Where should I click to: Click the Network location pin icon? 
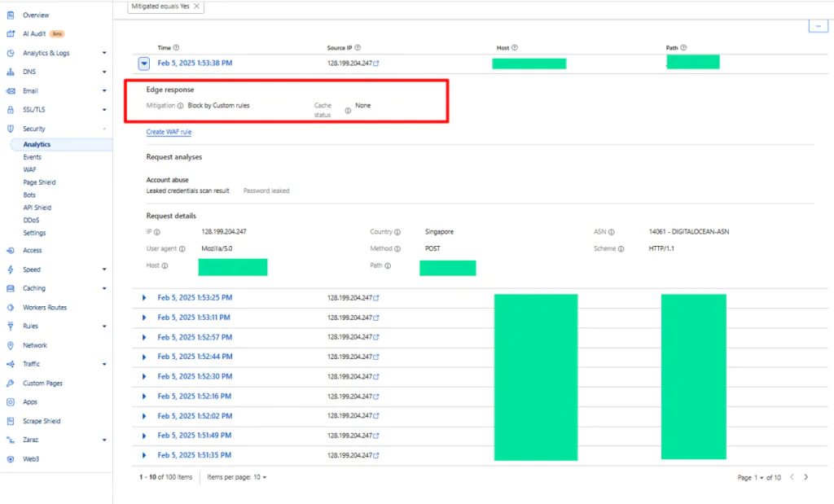point(10,345)
